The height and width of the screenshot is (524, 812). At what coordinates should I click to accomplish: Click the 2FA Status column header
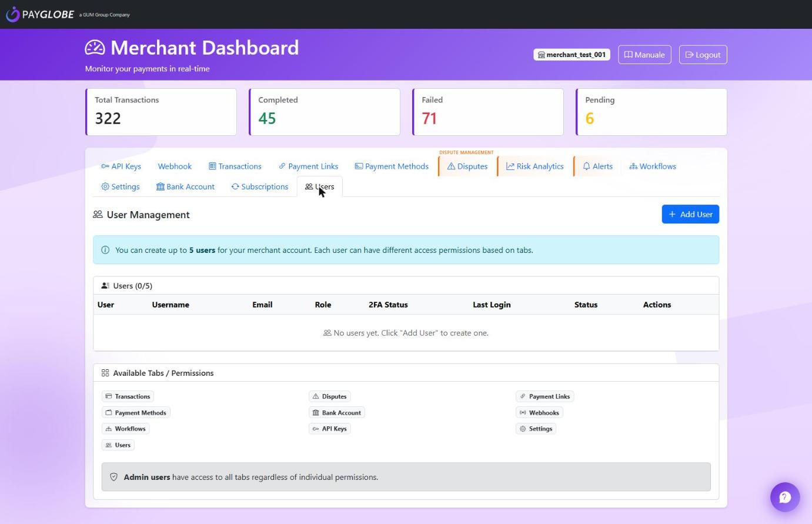388,305
